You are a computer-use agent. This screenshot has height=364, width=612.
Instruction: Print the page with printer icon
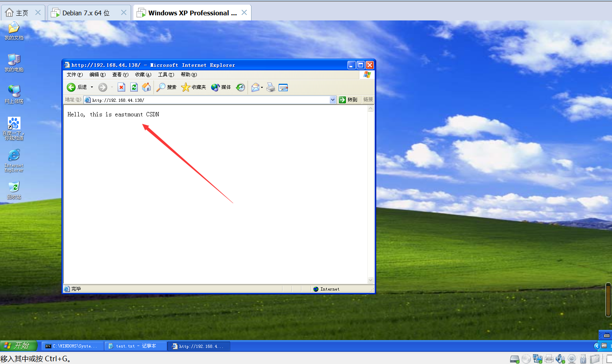[x=271, y=87]
